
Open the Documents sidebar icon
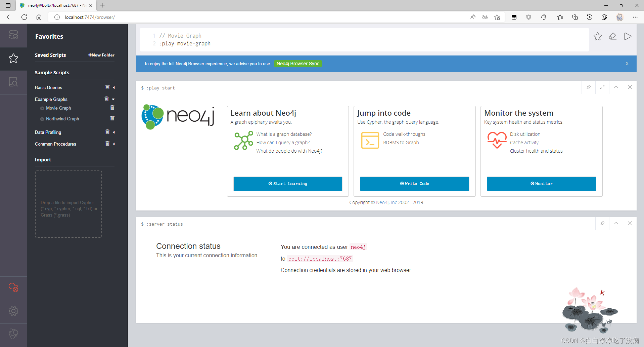(x=13, y=82)
